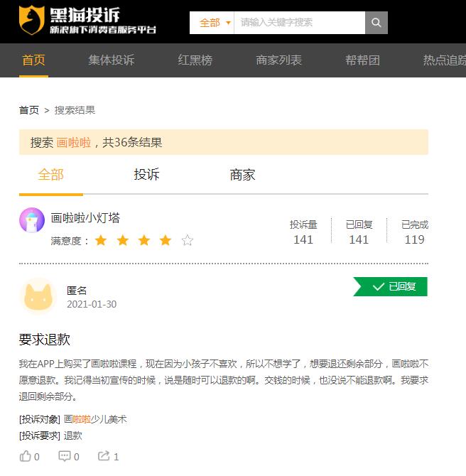This screenshot has height=476, width=466.
Task: Click the 匿名 username
Action: 77,291
